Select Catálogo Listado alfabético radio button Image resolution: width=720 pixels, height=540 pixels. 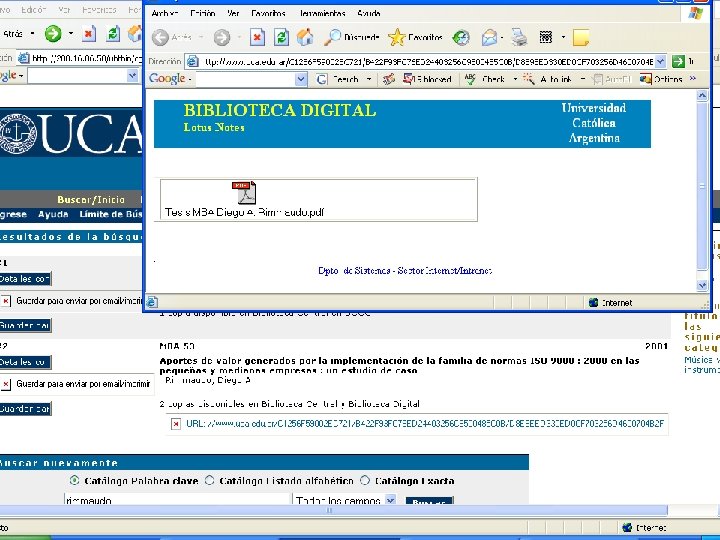[209, 480]
